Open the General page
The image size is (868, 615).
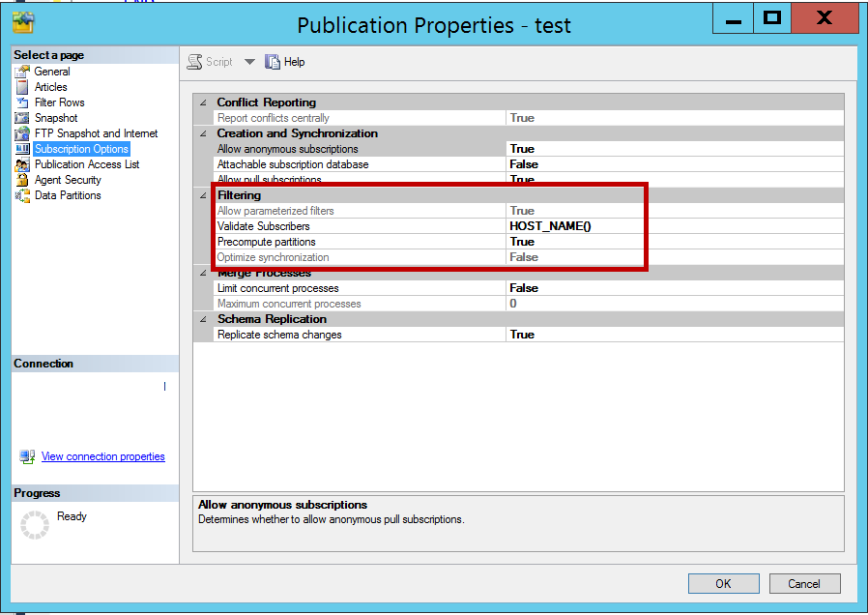pos(52,72)
